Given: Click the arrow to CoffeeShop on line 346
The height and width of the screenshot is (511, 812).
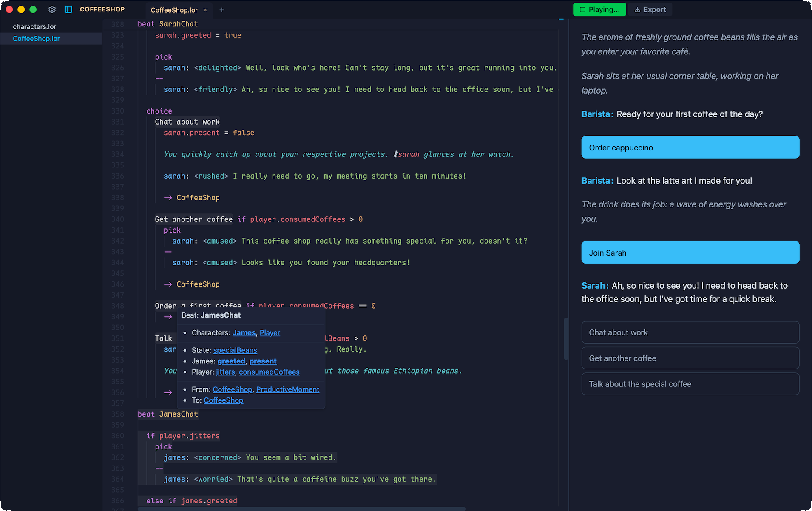Looking at the screenshot, I should [192, 284].
